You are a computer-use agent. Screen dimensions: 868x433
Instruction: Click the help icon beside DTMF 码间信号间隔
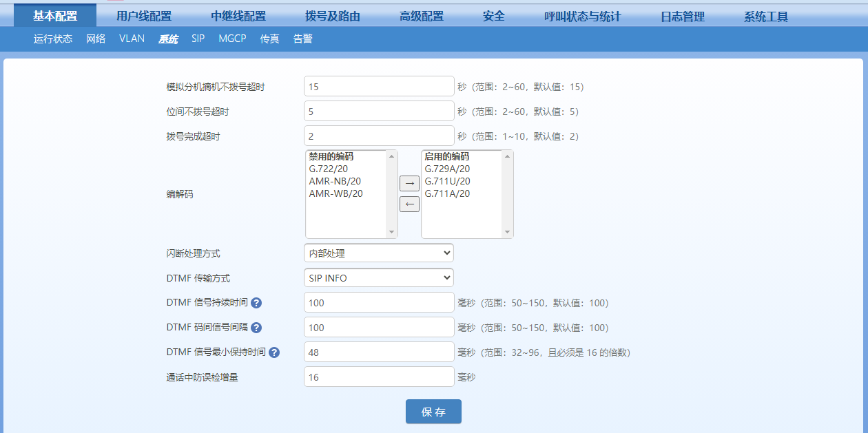click(x=256, y=327)
